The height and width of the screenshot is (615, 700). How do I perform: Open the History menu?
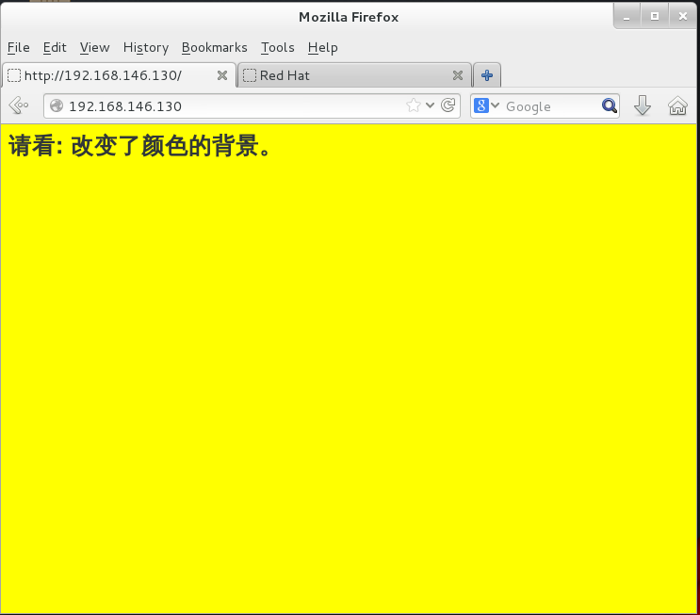click(146, 47)
